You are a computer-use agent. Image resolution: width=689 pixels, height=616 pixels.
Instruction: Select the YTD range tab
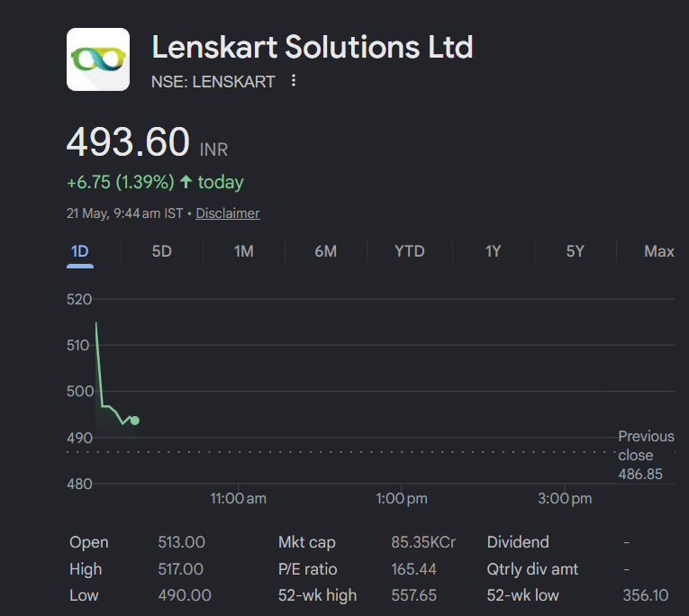point(410,251)
